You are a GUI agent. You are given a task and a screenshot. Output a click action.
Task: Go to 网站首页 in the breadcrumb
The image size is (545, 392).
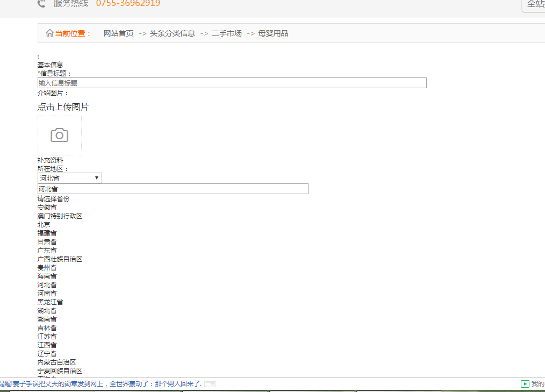pos(118,33)
